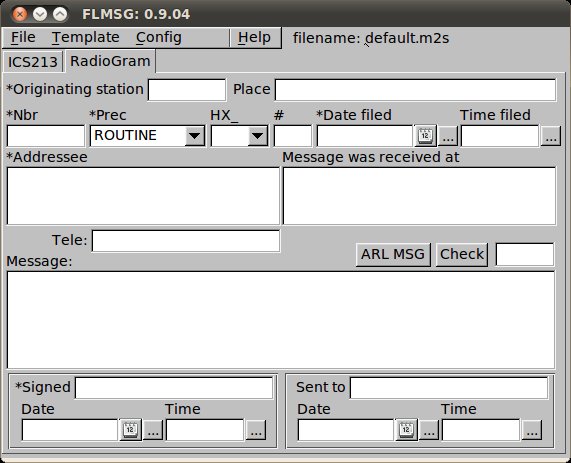Viewport: 571px width, 463px height.
Task: Focus the Nbr input field
Action: 46,136
